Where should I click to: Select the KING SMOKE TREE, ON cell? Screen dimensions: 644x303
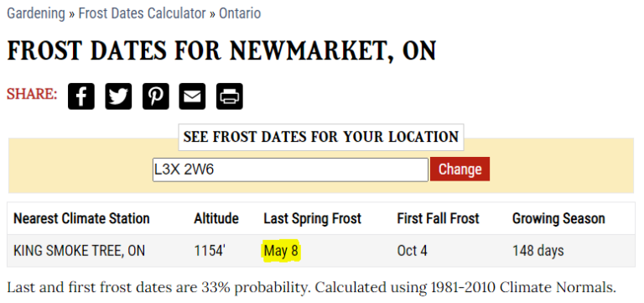point(80,251)
